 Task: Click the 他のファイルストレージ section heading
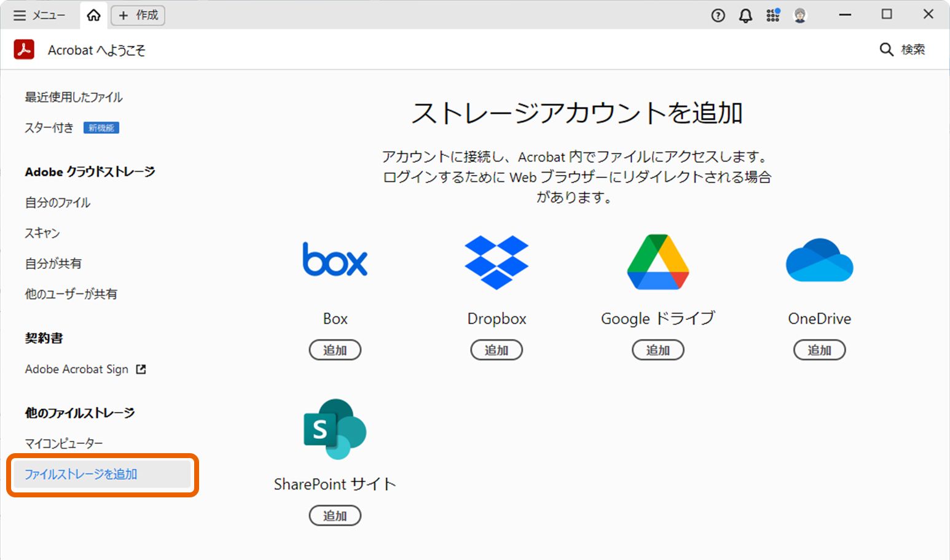80,413
